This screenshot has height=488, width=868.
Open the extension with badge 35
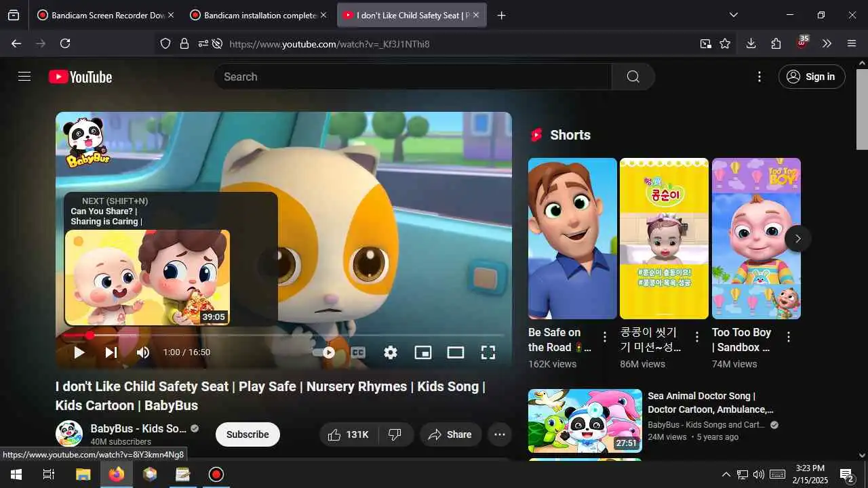(x=802, y=43)
